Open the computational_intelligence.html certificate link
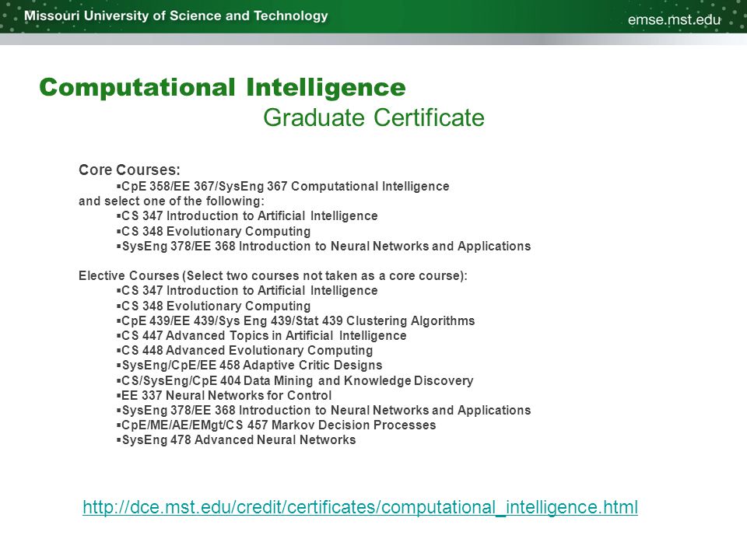The height and width of the screenshot is (560, 747). pyautogui.click(x=360, y=507)
